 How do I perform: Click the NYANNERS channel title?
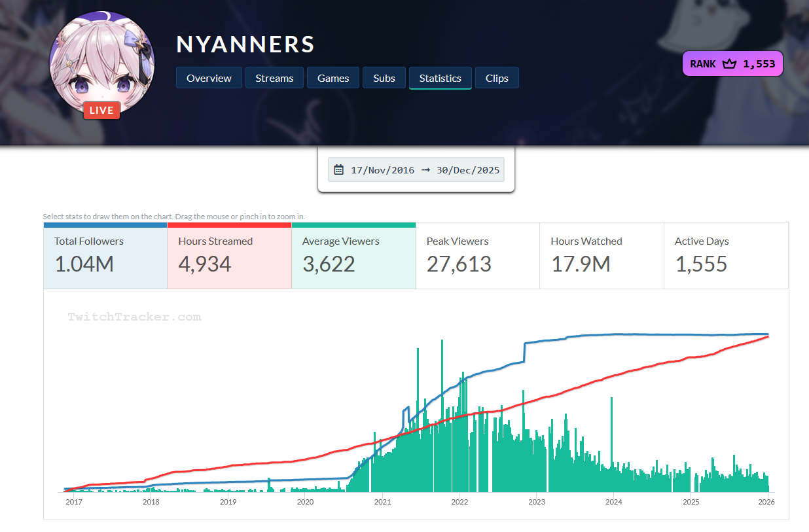[245, 44]
